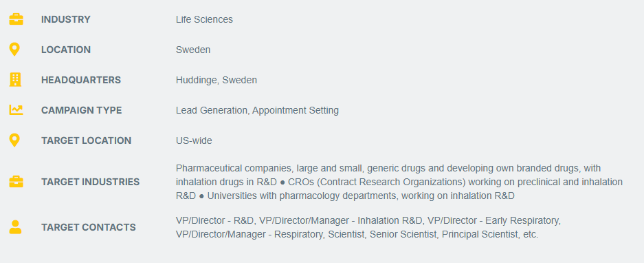Select the CAMPAIGN TYPE label

point(81,110)
